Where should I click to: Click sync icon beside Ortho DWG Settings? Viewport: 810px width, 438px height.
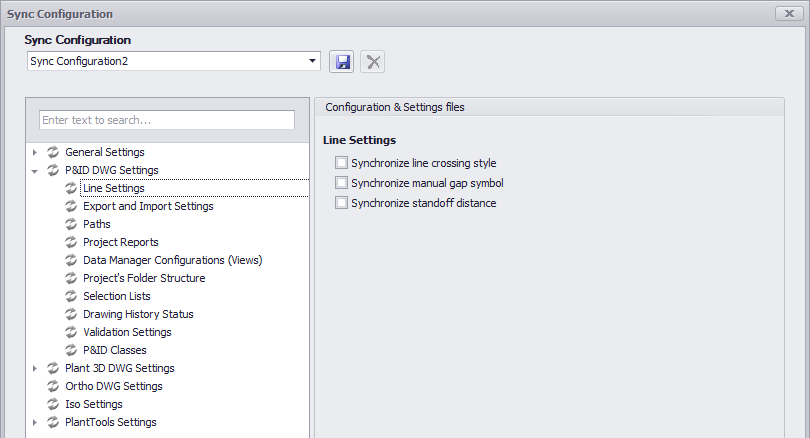53,386
